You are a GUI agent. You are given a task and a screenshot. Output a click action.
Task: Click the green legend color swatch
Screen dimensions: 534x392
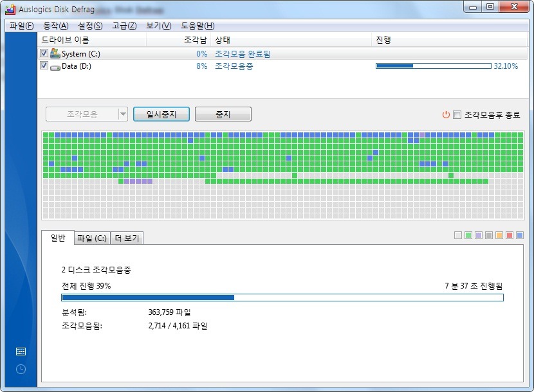[468, 235]
